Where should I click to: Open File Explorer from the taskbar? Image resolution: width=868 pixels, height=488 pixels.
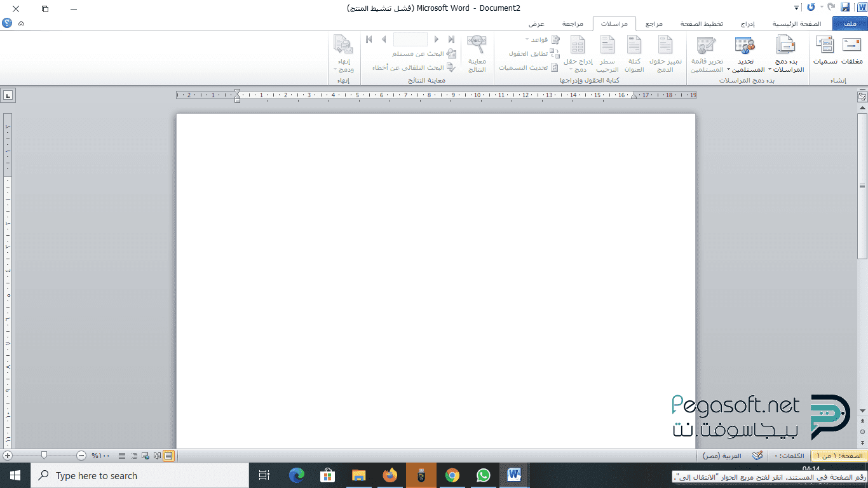click(x=359, y=475)
